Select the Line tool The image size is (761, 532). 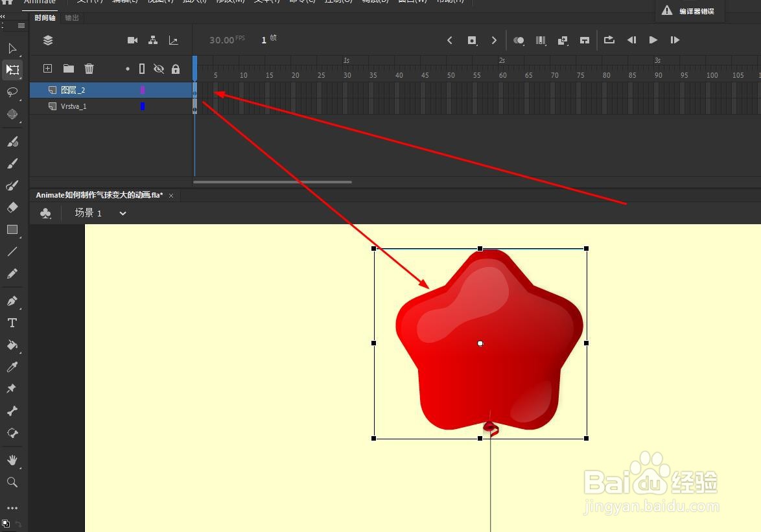coord(12,251)
